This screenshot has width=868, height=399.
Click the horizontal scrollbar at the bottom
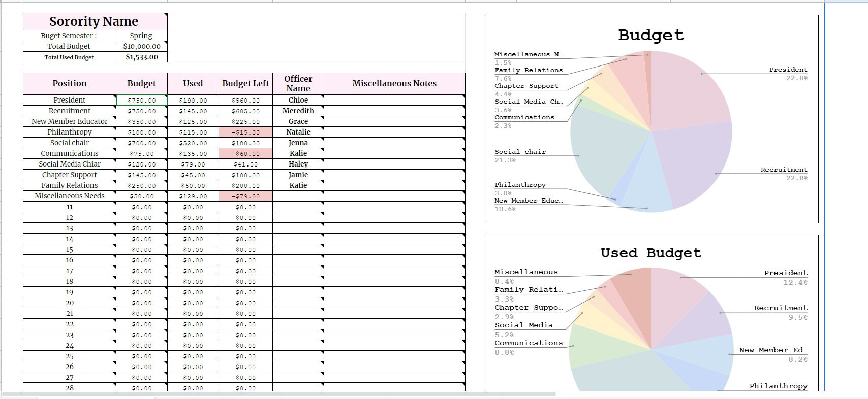279,394
